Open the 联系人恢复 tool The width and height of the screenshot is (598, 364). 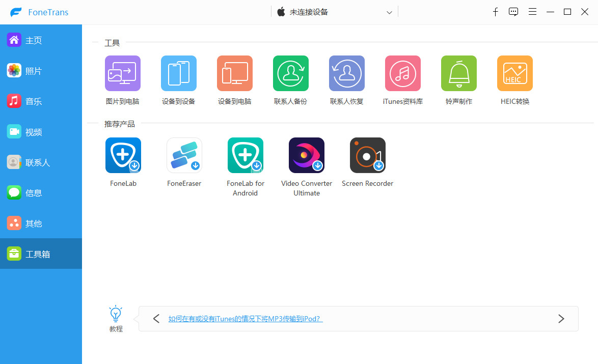click(347, 73)
